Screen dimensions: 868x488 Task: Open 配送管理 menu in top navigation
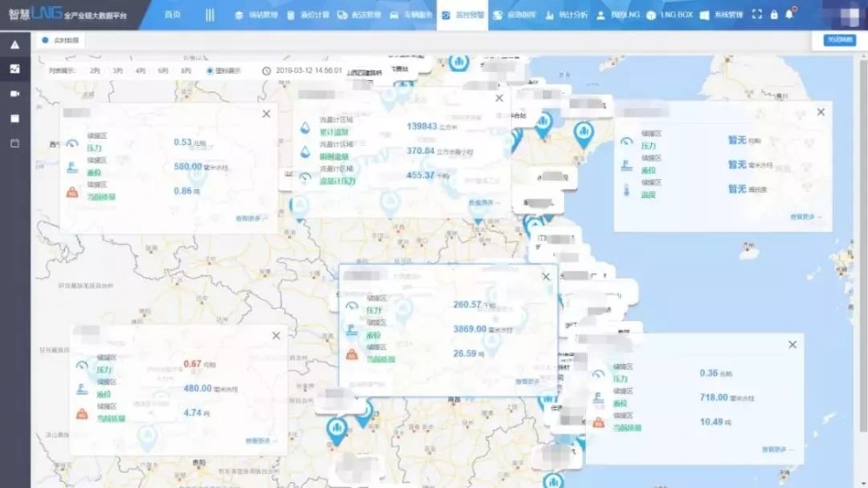[359, 15]
